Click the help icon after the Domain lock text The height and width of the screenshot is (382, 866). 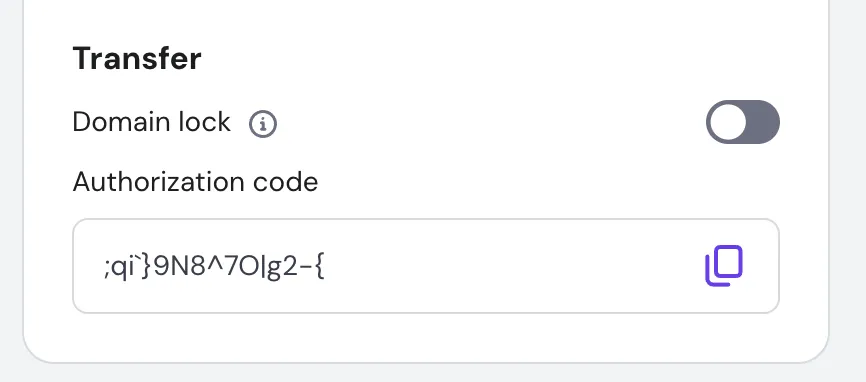pyautogui.click(x=263, y=124)
